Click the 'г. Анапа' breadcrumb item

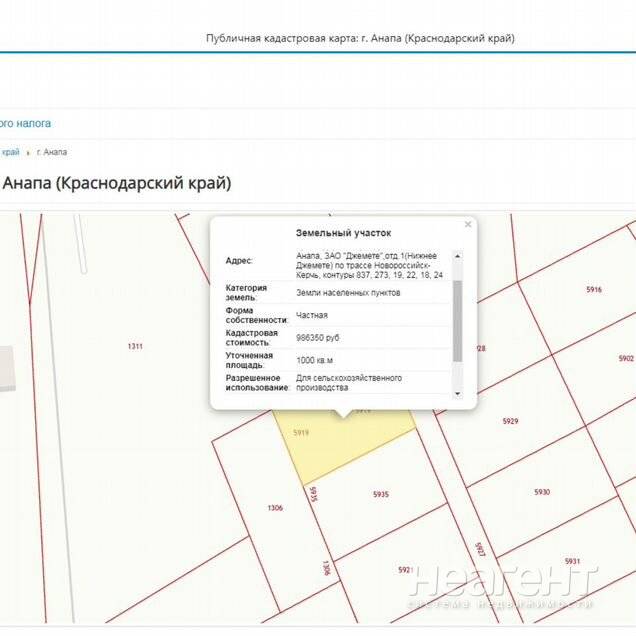52,152
